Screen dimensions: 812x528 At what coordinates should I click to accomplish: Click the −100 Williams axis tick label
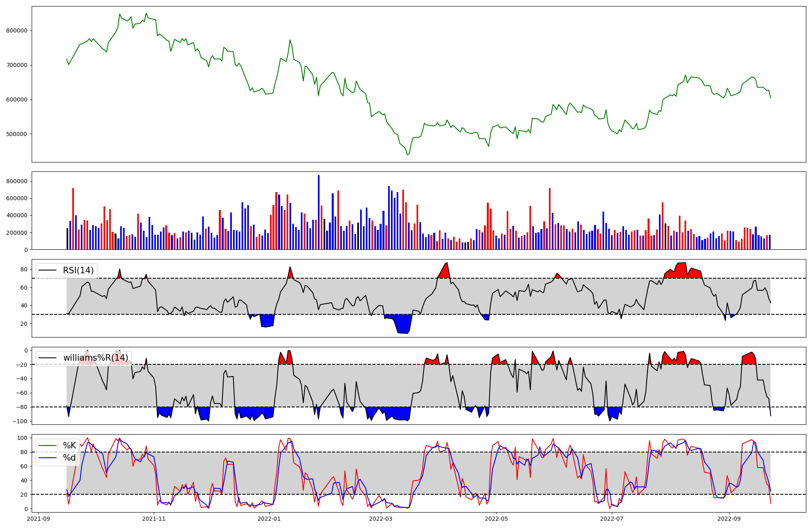point(20,421)
